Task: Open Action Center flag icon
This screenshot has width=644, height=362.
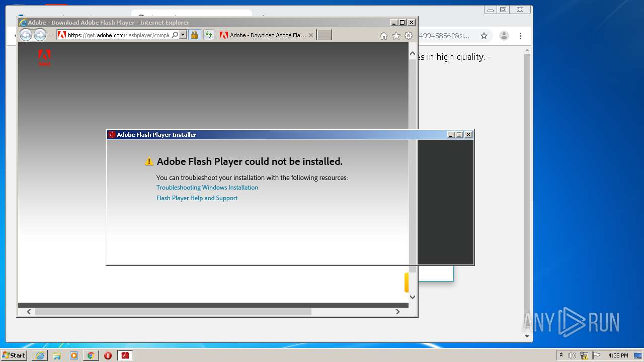Action: (x=596, y=355)
